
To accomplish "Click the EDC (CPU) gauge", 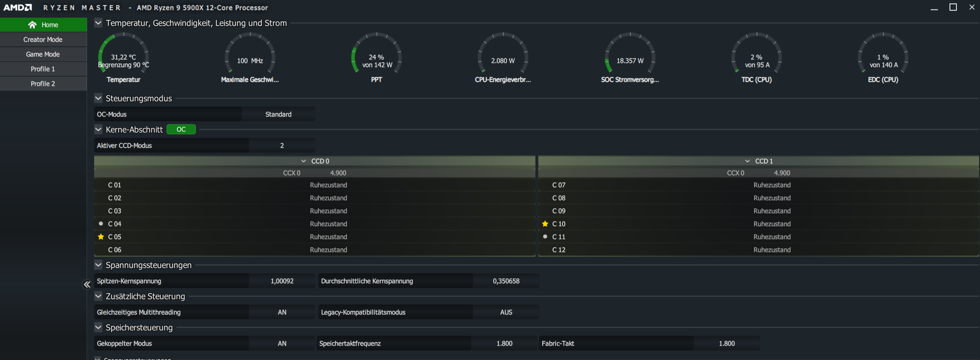I will [x=883, y=57].
